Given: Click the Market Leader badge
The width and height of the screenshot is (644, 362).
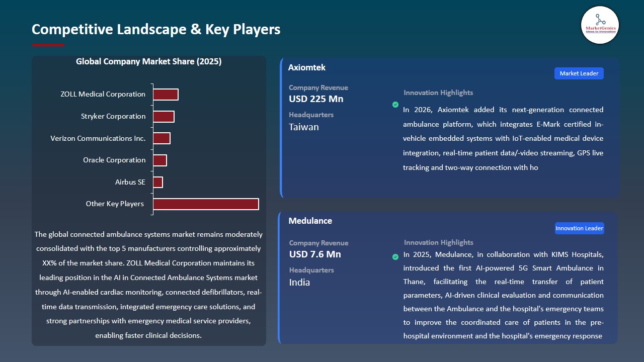Looking at the screenshot, I should pyautogui.click(x=579, y=73).
